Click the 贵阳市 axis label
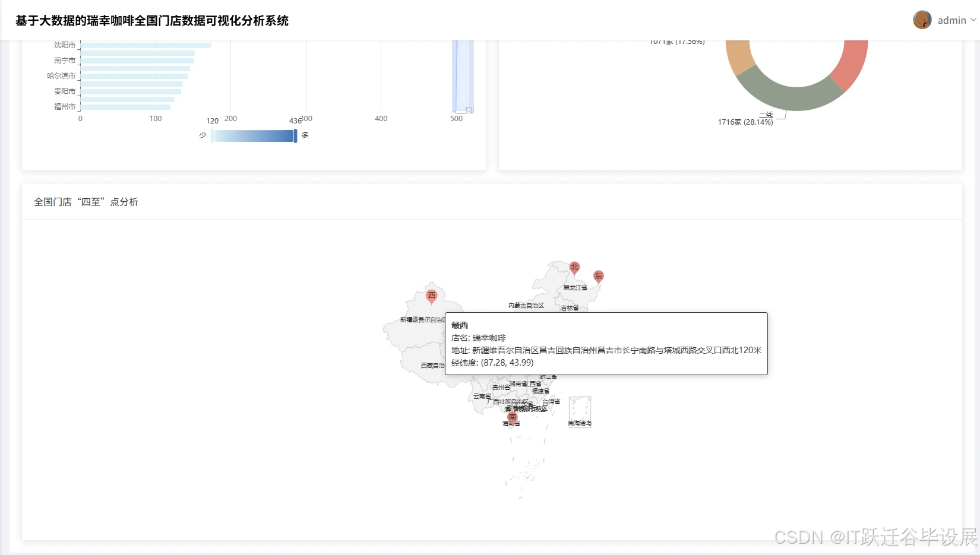Screen dimensions: 980x555 65,91
